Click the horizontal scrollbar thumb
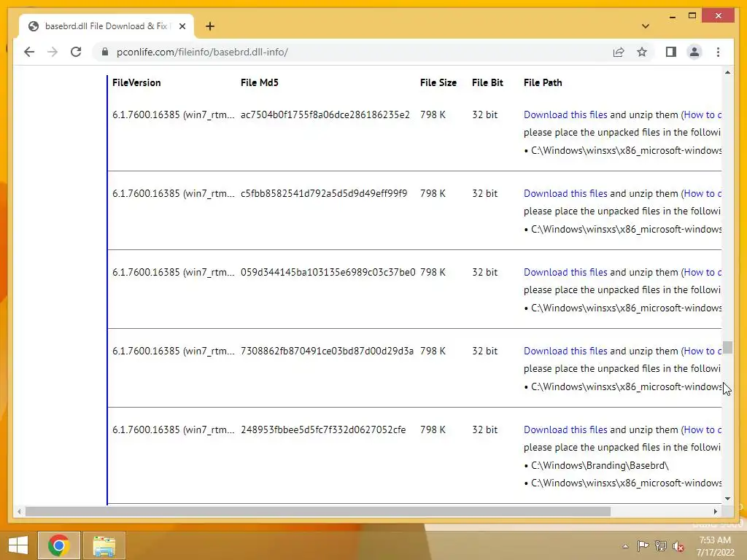 pyautogui.click(x=318, y=511)
